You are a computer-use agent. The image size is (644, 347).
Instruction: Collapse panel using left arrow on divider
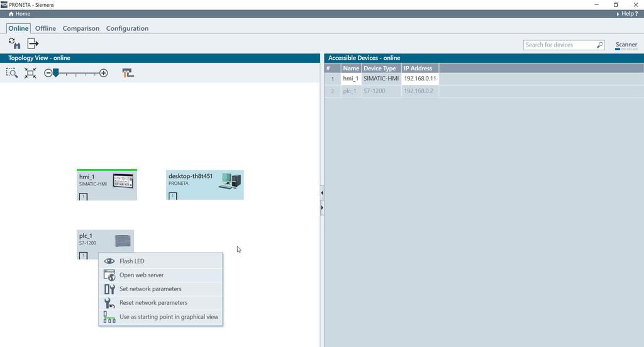point(322,192)
